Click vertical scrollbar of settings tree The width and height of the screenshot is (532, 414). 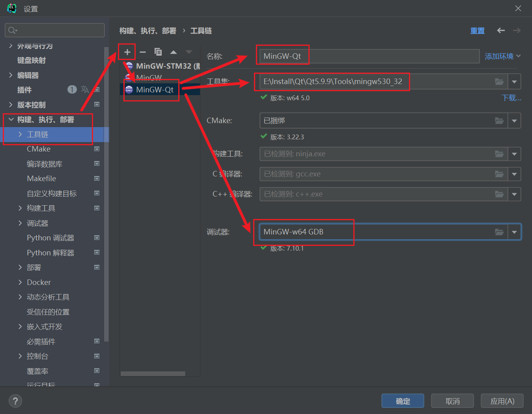106,193
